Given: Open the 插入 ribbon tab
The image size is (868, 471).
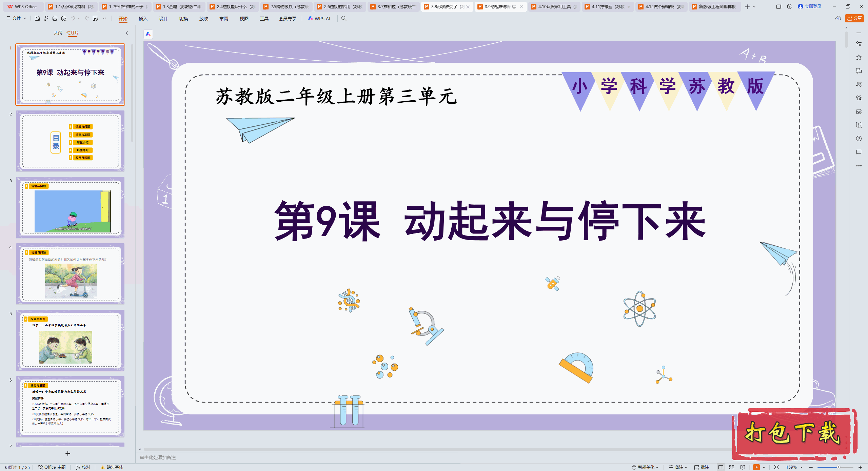Looking at the screenshot, I should (143, 19).
